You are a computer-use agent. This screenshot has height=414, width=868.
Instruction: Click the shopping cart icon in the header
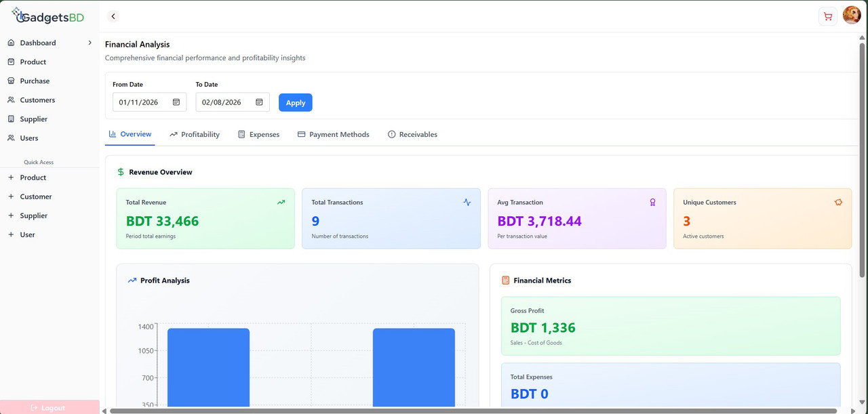(x=827, y=15)
